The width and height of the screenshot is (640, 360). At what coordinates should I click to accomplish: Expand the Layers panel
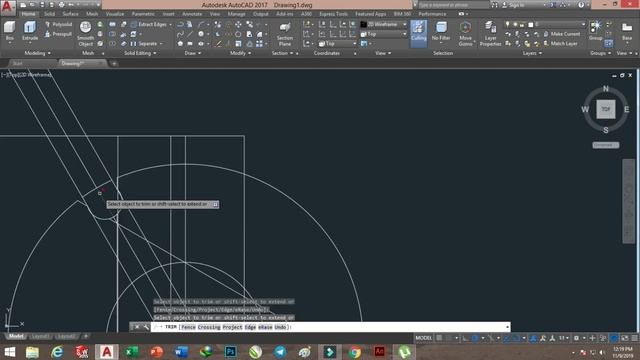pos(532,53)
